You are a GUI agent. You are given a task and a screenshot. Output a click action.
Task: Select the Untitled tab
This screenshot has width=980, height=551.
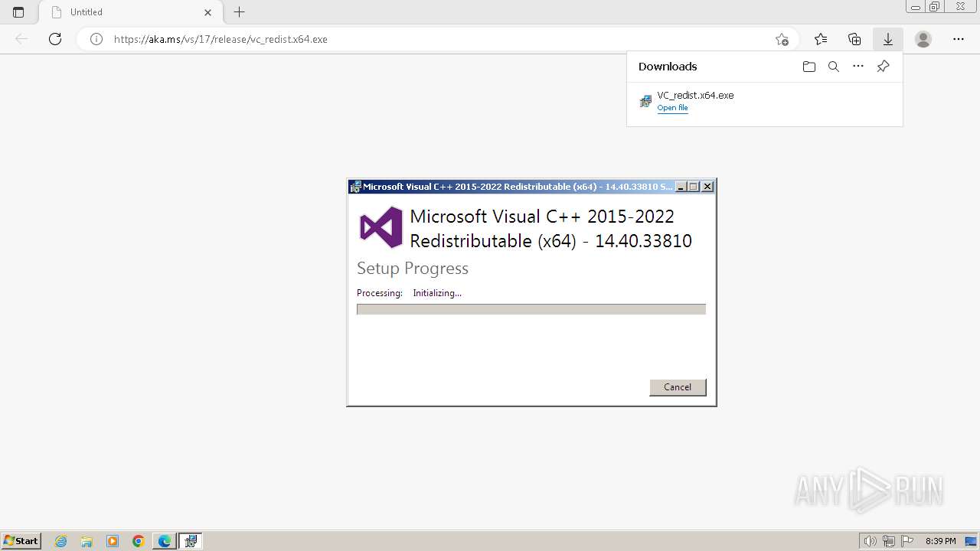click(x=130, y=12)
